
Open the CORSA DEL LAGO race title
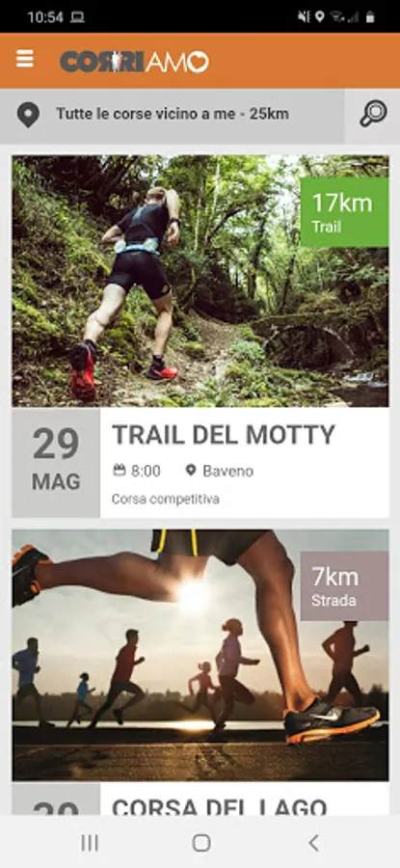point(220,805)
